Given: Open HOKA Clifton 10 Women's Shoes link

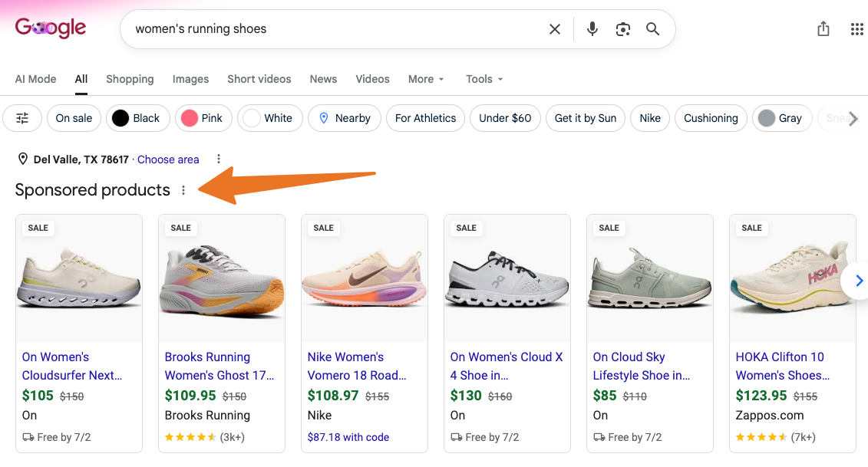Looking at the screenshot, I should (783, 366).
